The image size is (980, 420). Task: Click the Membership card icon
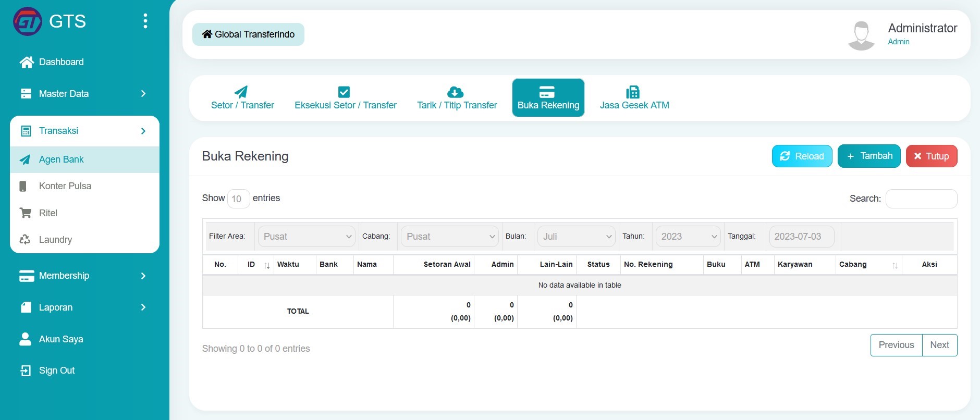coord(27,276)
